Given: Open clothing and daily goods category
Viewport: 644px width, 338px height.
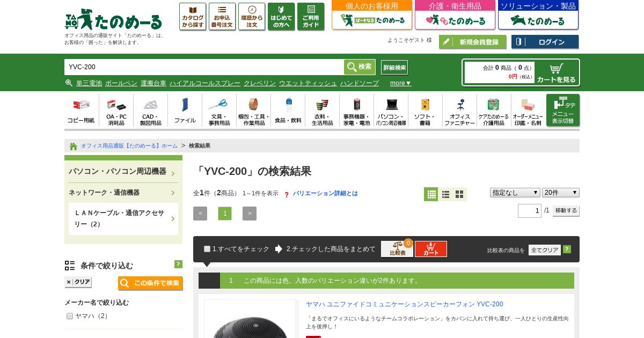Looking at the screenshot, I should tap(322, 111).
